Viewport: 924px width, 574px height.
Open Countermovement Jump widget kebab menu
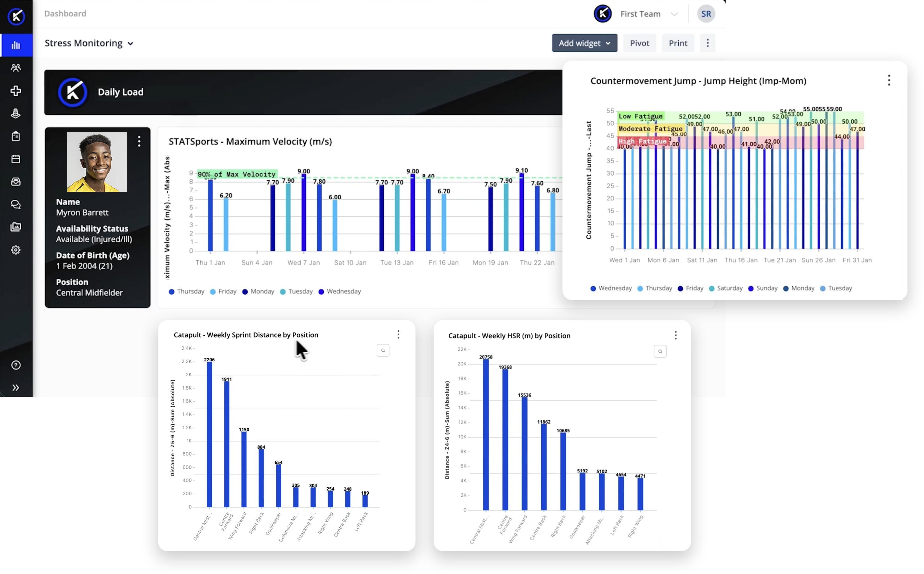coord(889,81)
